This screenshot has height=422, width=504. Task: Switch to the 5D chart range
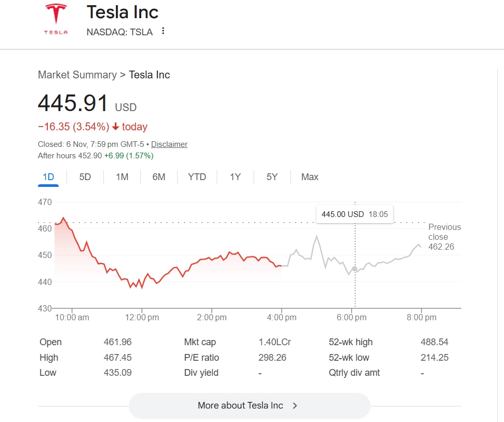[85, 177]
